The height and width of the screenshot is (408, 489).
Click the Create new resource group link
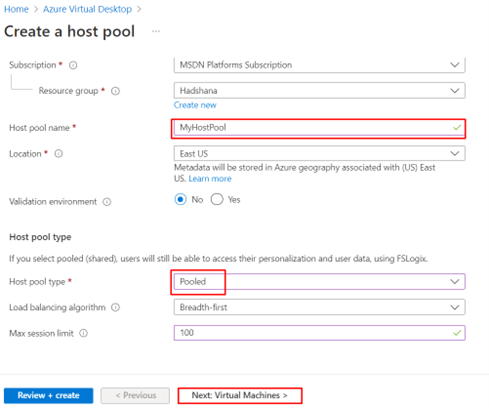click(195, 105)
